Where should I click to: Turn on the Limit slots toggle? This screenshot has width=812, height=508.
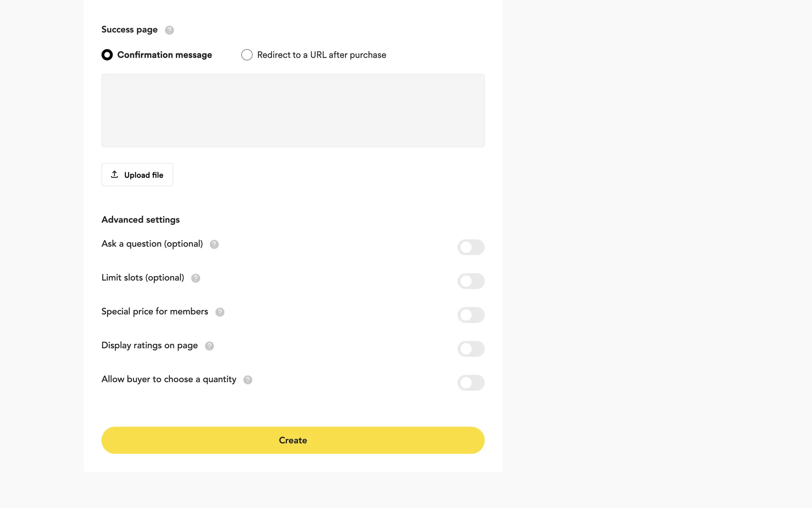click(x=471, y=281)
